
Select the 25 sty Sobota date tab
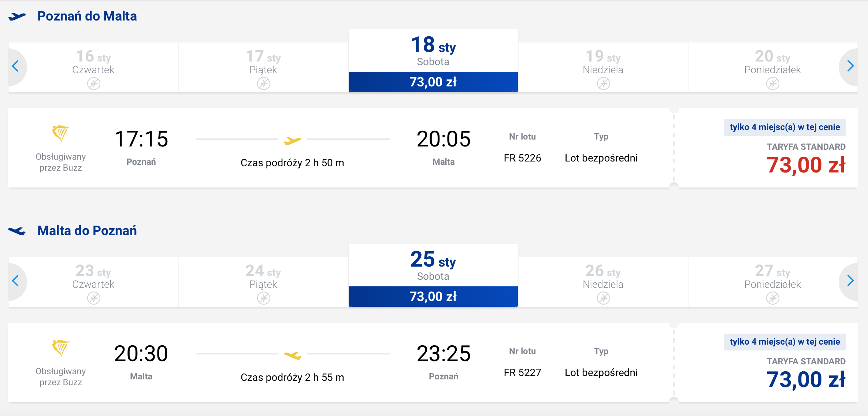[433, 275]
